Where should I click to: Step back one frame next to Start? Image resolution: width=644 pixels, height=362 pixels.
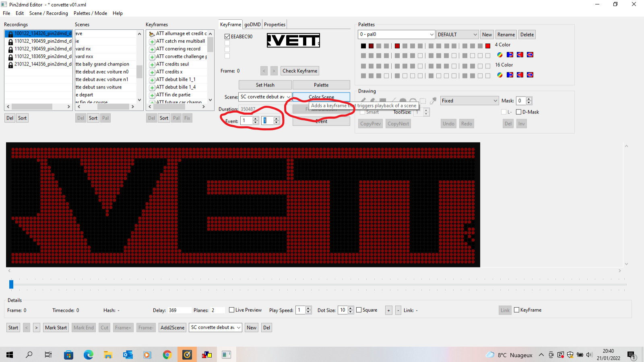[27, 327]
